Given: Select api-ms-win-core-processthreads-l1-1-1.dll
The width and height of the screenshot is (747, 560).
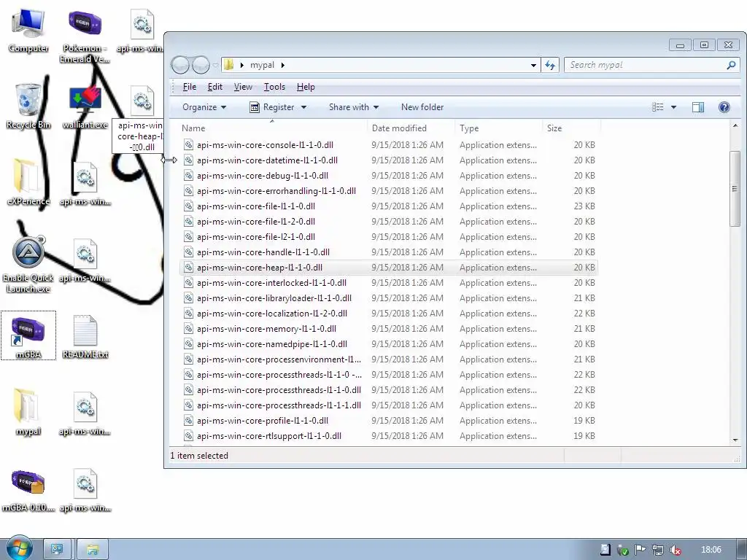Looking at the screenshot, I should (389, 405).
